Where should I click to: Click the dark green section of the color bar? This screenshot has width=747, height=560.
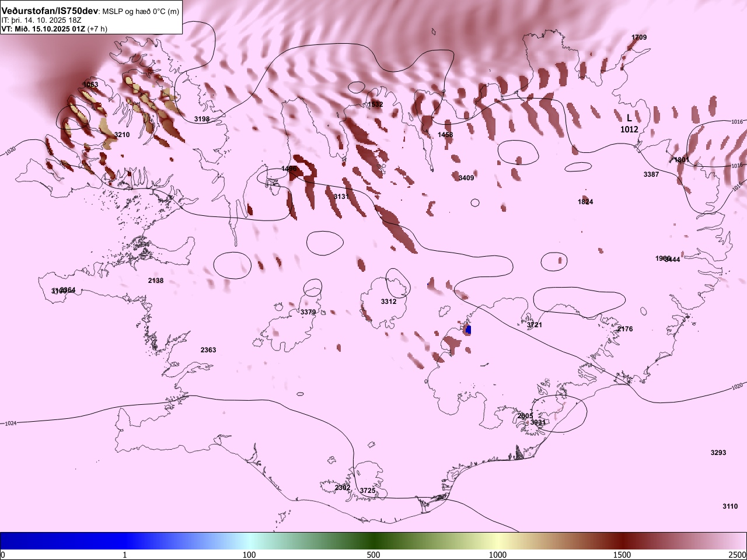pyautogui.click(x=373, y=541)
